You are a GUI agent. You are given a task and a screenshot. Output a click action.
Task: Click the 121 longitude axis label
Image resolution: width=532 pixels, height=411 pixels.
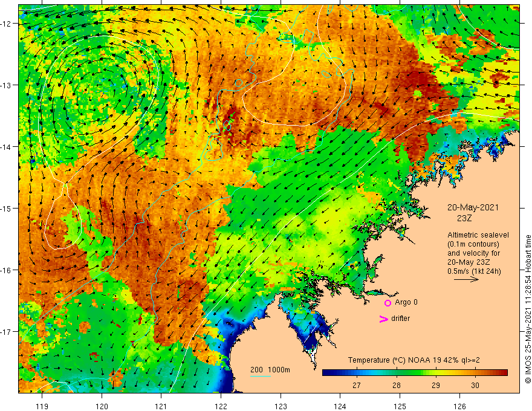coord(161,406)
